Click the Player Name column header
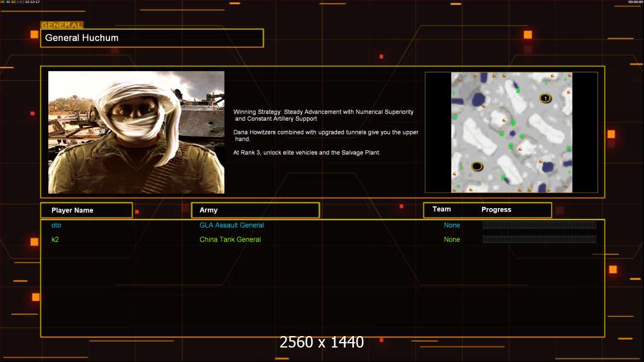Screen dimensions: 644x362 coord(72,211)
